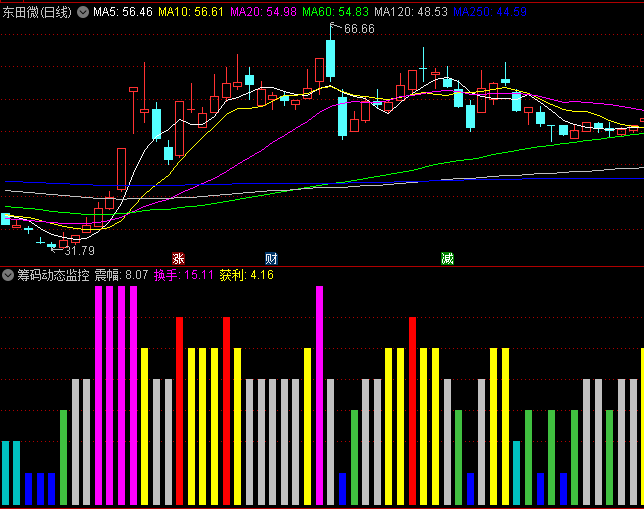Expand the 筹码动态监控 indicator dropdown
The width and height of the screenshot is (644, 509).
[8, 275]
